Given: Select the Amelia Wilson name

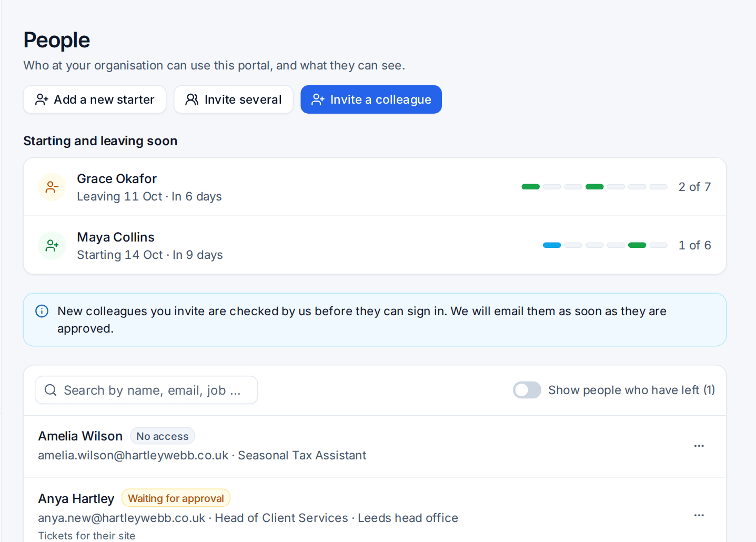Looking at the screenshot, I should pos(80,436).
